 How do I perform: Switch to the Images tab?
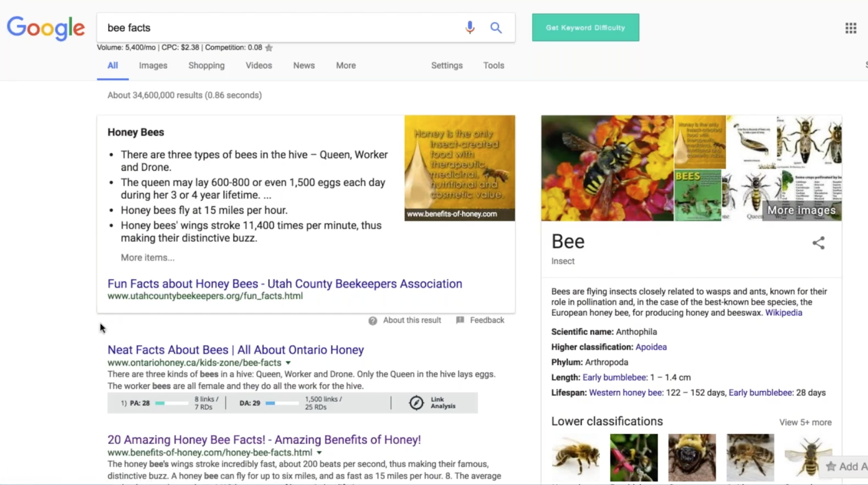153,65
